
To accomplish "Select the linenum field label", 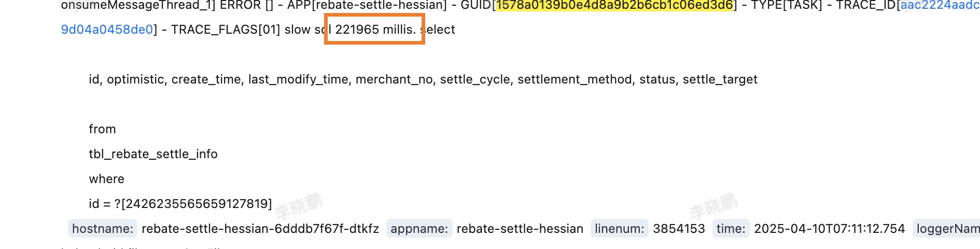I will point(619,229).
